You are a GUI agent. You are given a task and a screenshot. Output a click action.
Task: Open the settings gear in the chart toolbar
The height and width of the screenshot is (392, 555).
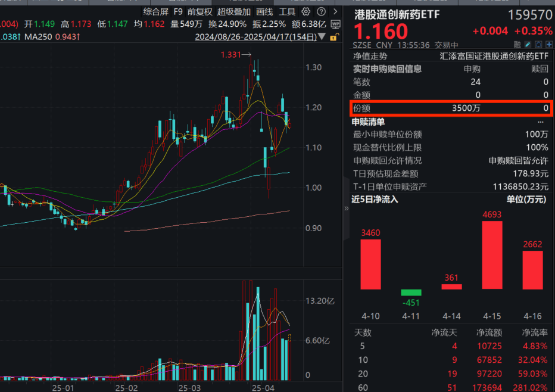[305, 11]
